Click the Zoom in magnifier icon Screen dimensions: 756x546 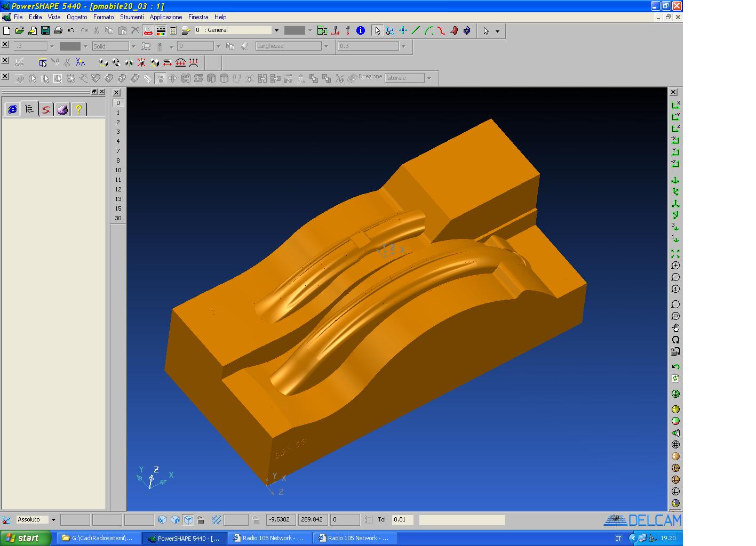tap(675, 266)
